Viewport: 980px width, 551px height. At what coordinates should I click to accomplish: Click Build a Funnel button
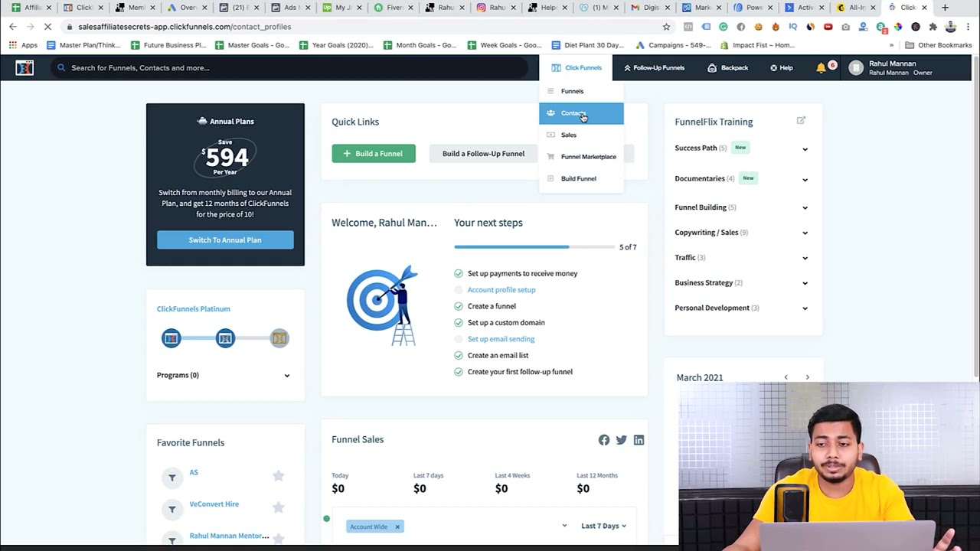tap(374, 154)
